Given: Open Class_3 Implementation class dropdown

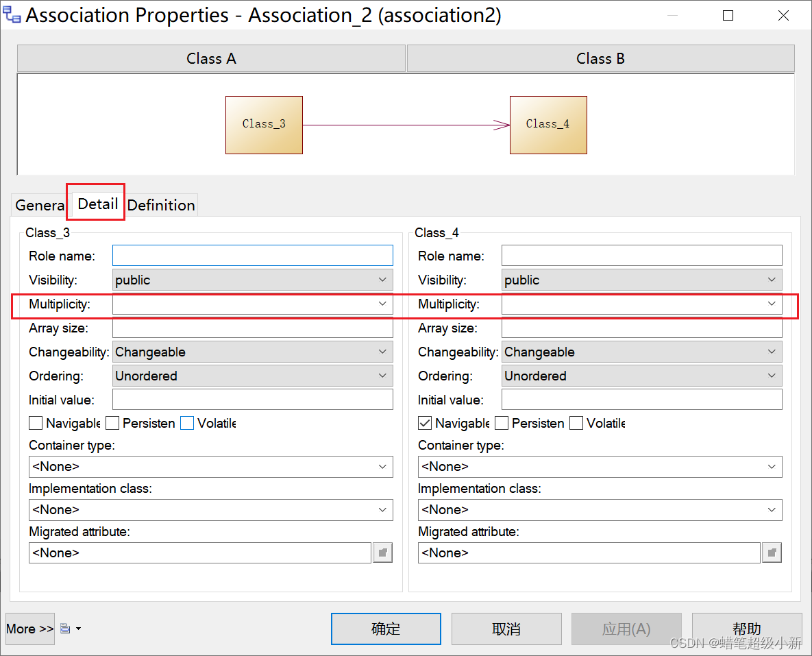Looking at the screenshot, I should [211, 510].
